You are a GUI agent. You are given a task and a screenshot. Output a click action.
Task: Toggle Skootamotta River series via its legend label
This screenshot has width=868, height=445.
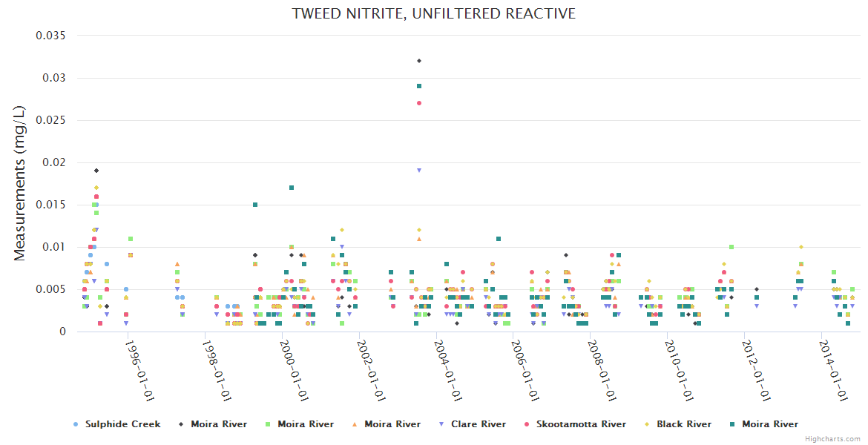click(581, 424)
